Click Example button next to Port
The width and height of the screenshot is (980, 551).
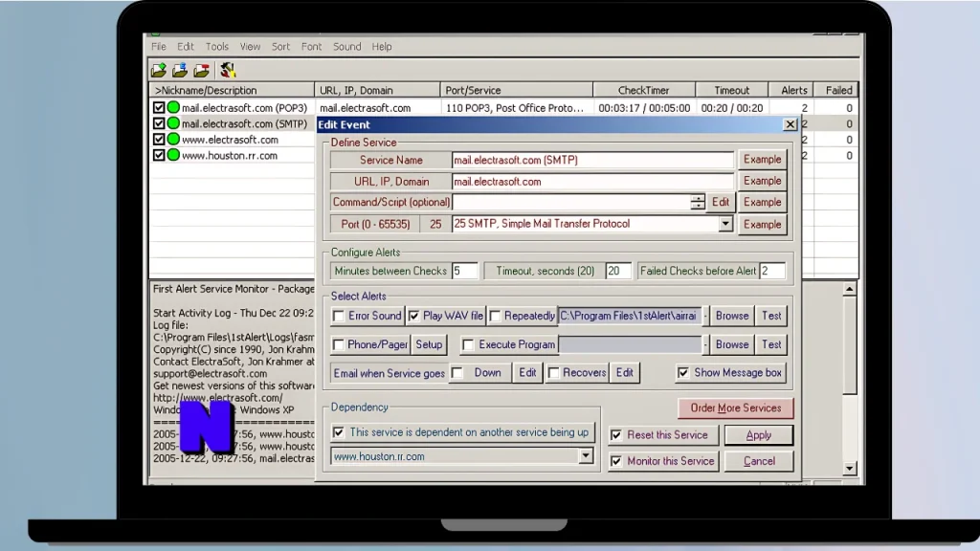click(762, 224)
